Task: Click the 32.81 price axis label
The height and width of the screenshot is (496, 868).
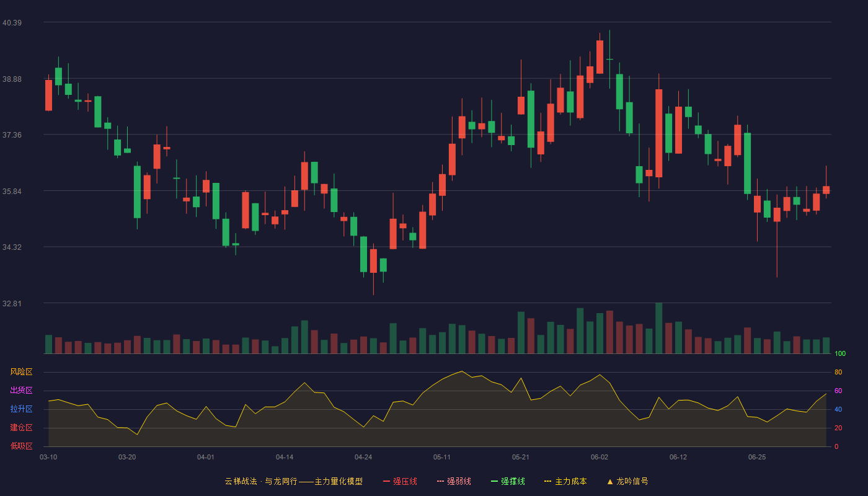Action: 12,304
